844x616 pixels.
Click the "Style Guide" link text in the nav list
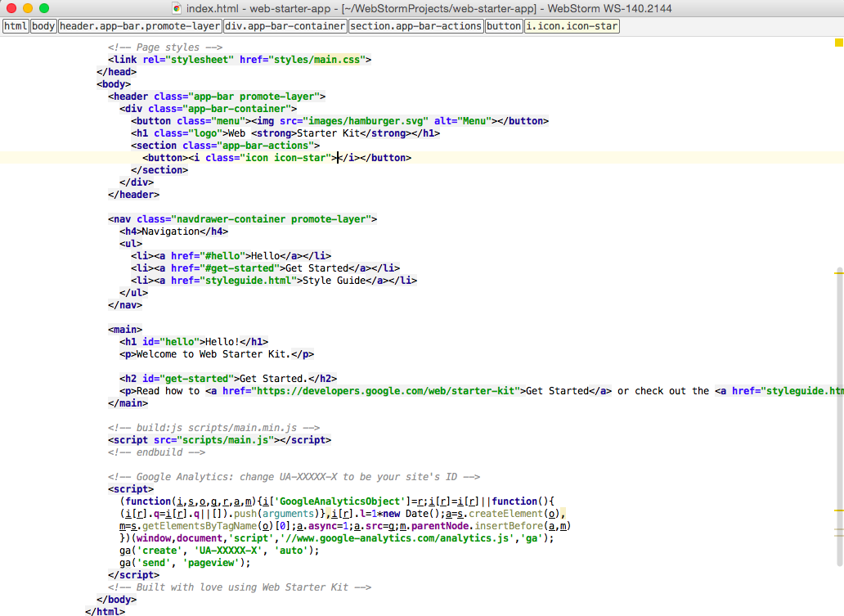pos(334,281)
